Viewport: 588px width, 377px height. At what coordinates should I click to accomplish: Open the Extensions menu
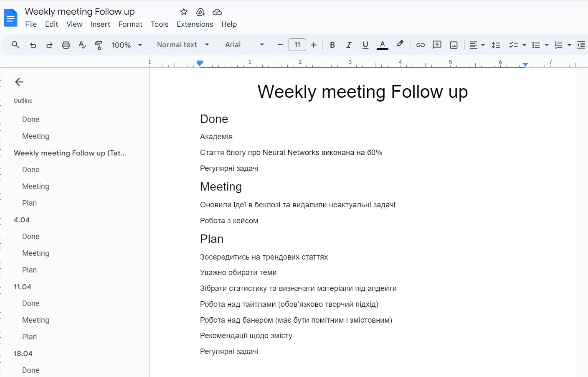coord(195,24)
